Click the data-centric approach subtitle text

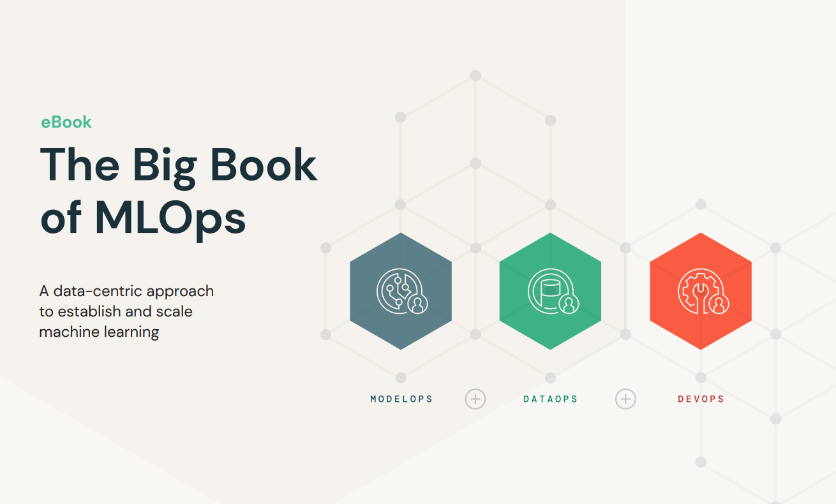click(x=126, y=311)
